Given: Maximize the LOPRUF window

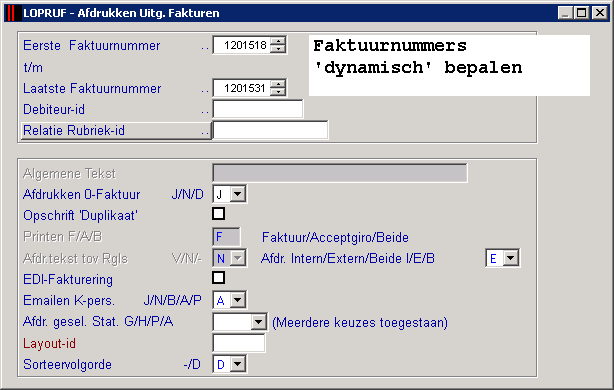Looking at the screenshot, I should click(581, 13).
